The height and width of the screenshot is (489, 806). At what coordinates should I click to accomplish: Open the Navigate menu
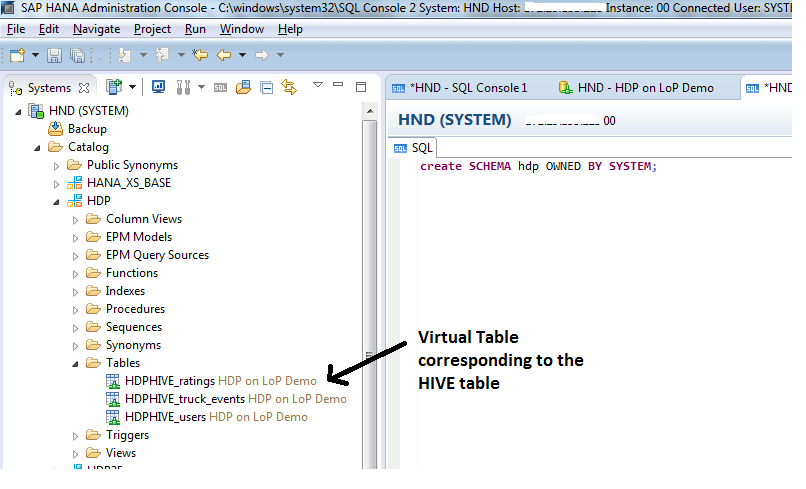[x=96, y=29]
